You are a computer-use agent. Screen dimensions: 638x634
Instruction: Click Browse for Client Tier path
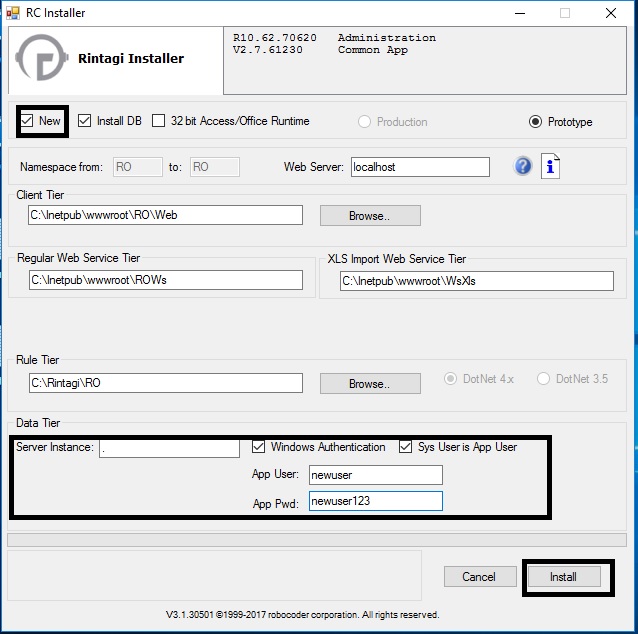[x=370, y=215]
